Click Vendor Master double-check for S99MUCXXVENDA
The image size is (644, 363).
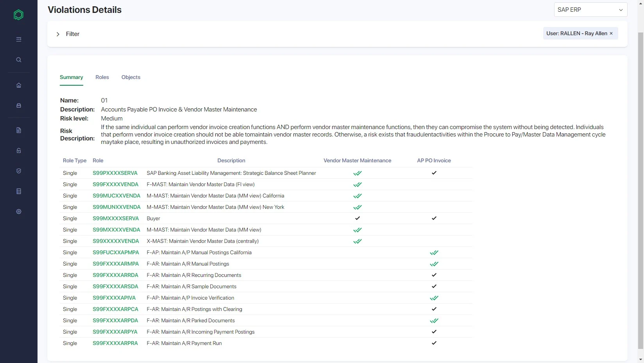point(358,196)
